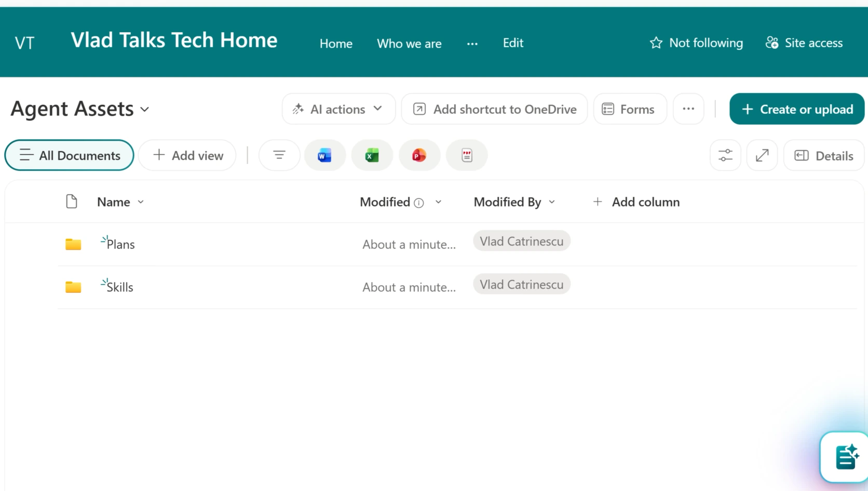Filter by PDF files icon
This screenshot has height=491, width=868.
[467, 155]
